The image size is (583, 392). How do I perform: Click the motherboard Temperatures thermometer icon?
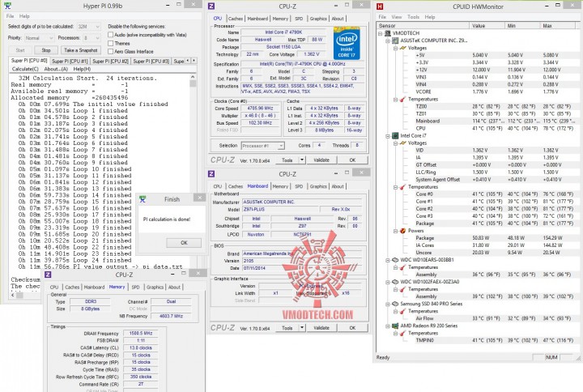[x=402, y=100]
